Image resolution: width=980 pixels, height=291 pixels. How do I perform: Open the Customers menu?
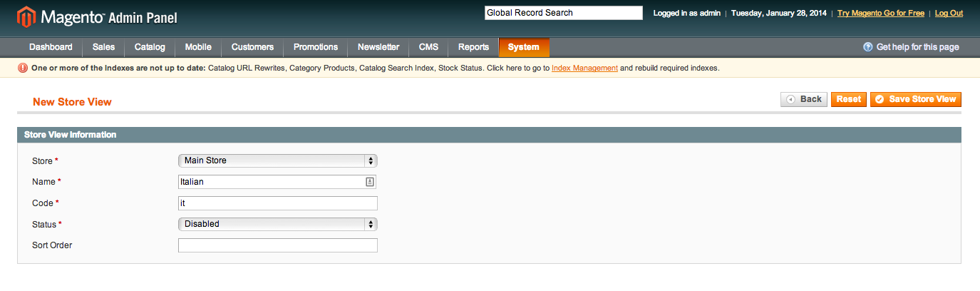tap(252, 47)
